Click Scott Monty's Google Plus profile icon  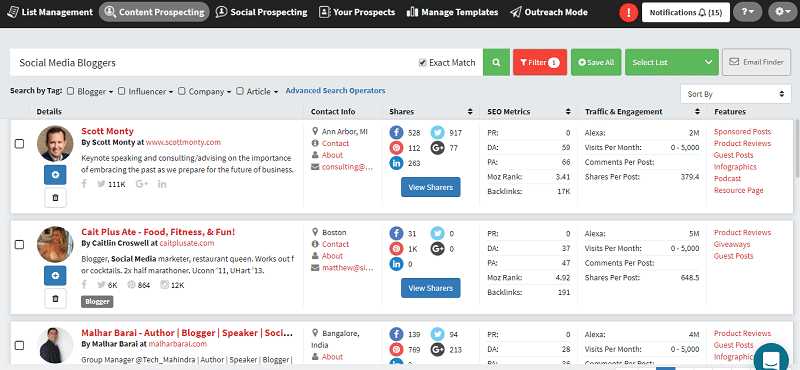(x=142, y=184)
